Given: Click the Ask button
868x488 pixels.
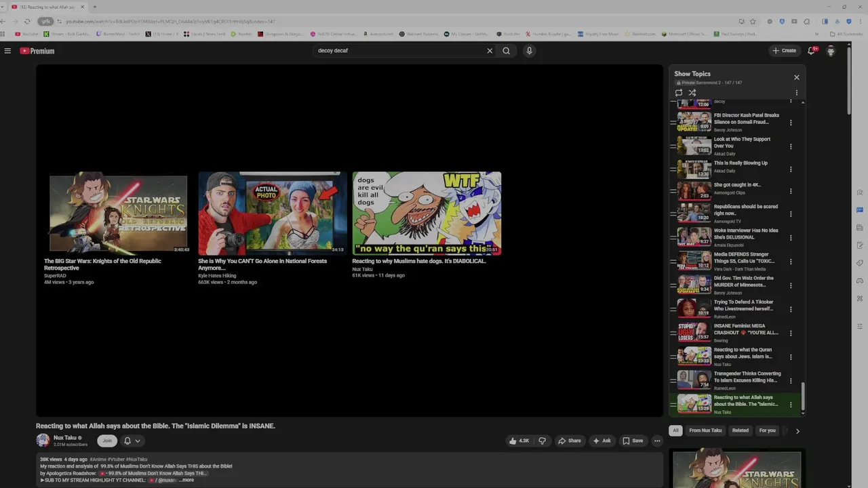Looking at the screenshot, I should pyautogui.click(x=602, y=441).
